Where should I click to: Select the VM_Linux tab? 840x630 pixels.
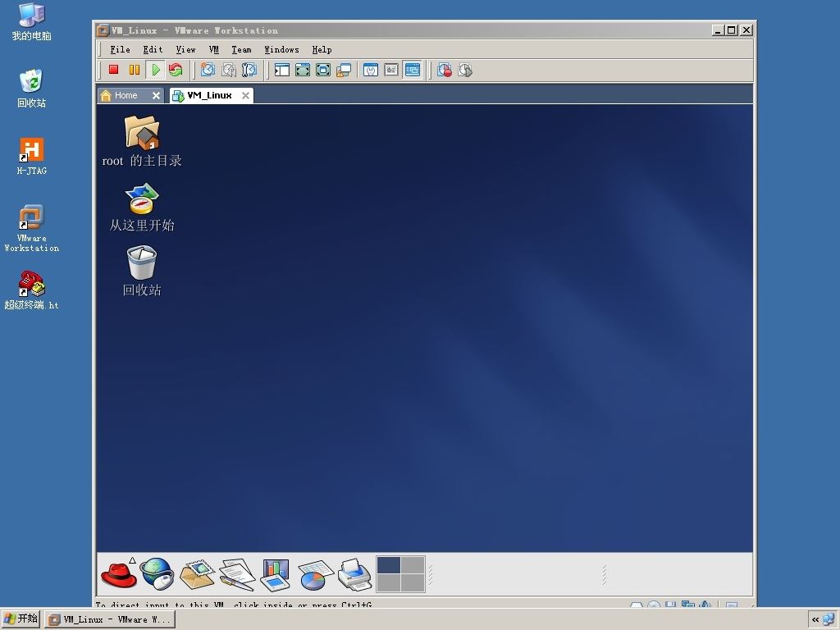click(x=209, y=95)
